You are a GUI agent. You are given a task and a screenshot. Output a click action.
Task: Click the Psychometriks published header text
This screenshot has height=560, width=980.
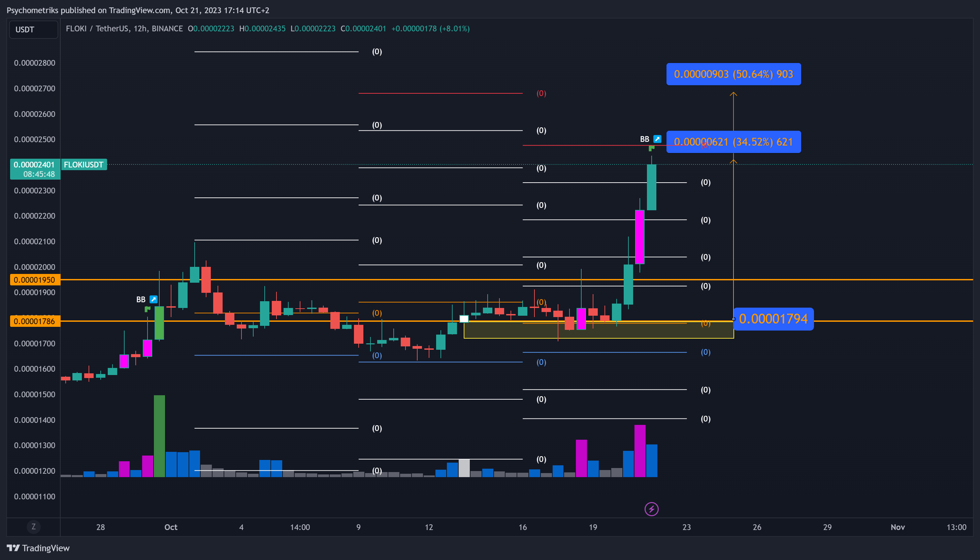[x=138, y=10]
